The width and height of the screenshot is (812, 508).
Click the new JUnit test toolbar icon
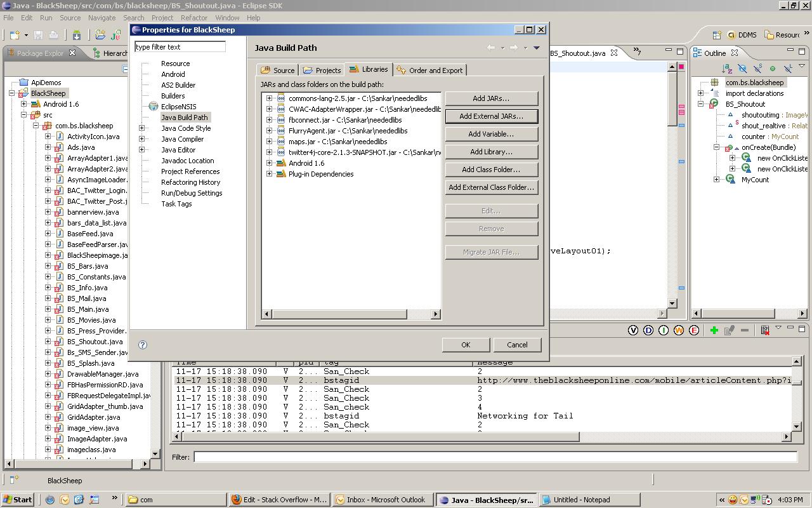[x=116, y=35]
